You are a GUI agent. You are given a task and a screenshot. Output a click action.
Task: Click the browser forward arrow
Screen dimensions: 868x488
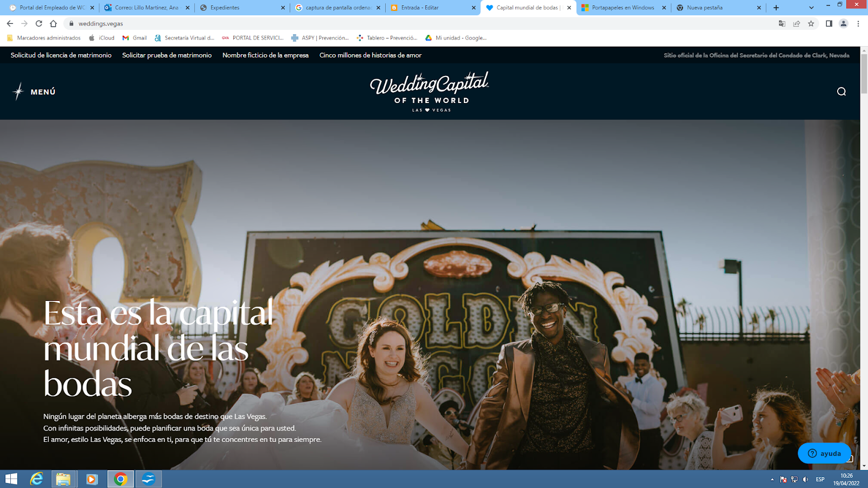24,23
